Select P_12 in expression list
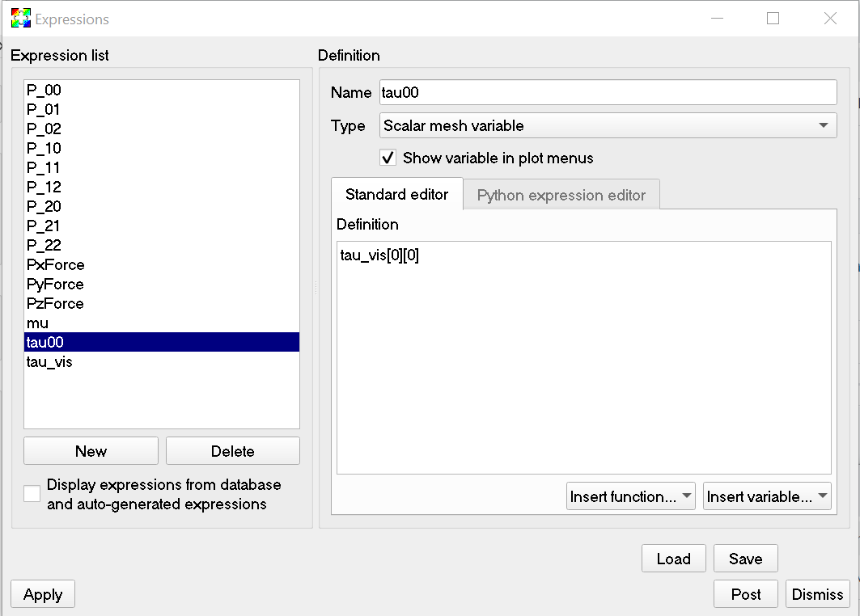 [162, 187]
